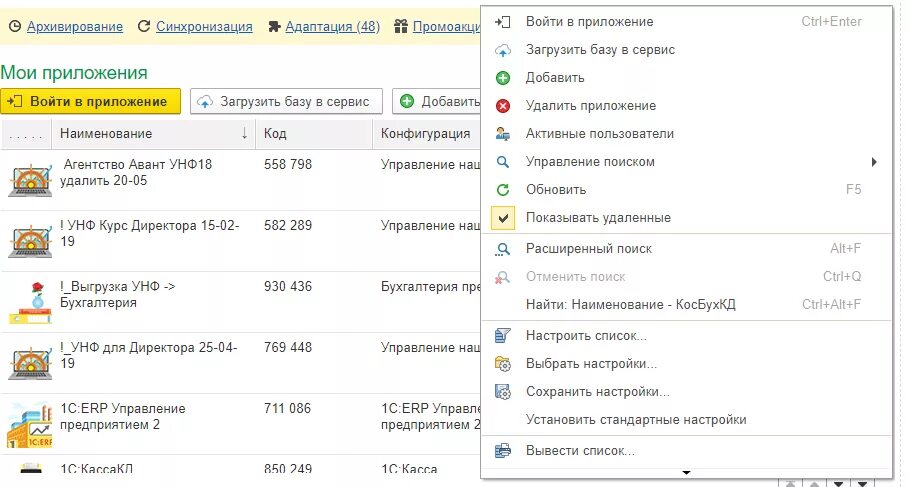Select the row !_УНФ для Директора 25-04-19
The image size is (909, 487).
click(241, 364)
